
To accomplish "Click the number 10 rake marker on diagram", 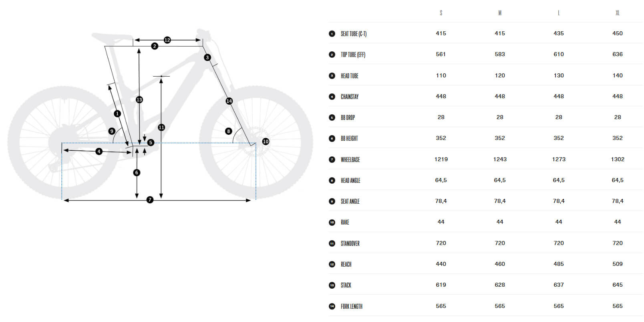I will 266,142.
